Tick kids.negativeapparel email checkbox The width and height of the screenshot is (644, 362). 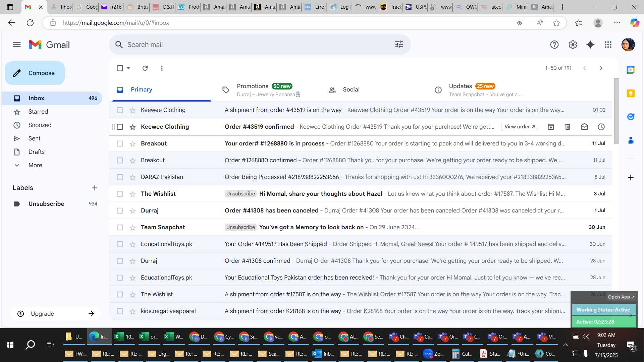click(120, 311)
